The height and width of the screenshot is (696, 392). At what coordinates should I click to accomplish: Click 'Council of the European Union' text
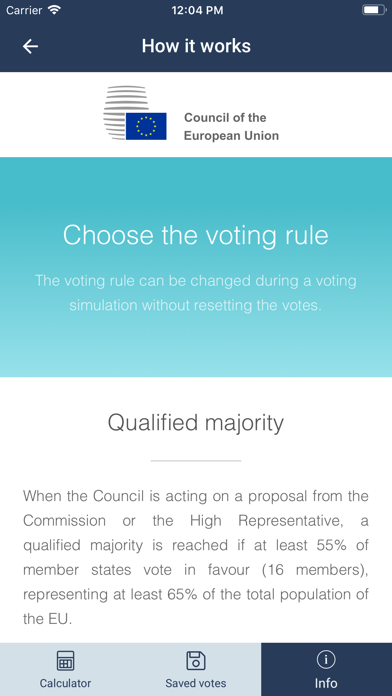coord(231,127)
